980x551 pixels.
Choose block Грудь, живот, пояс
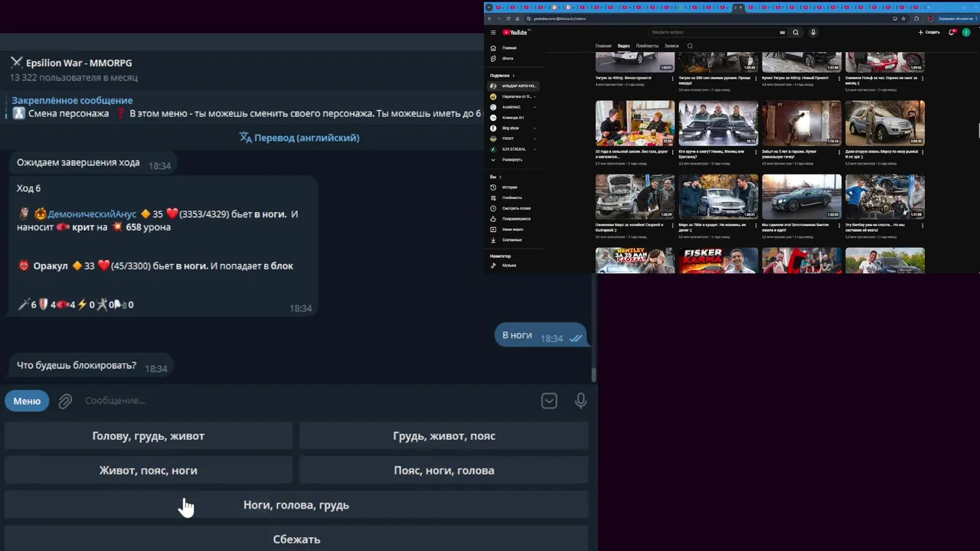[444, 436]
